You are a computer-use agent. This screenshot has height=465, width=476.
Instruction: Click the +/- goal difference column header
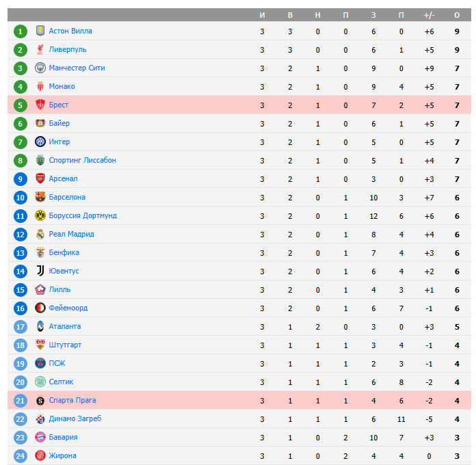[x=429, y=15]
